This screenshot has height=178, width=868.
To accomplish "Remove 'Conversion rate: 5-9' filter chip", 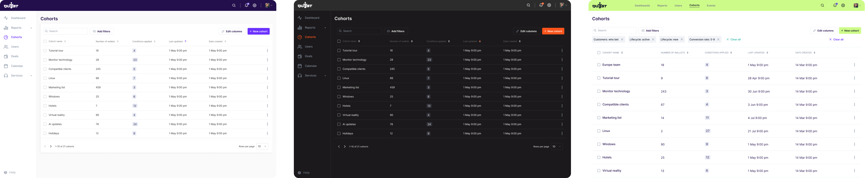I will tap(718, 39).
